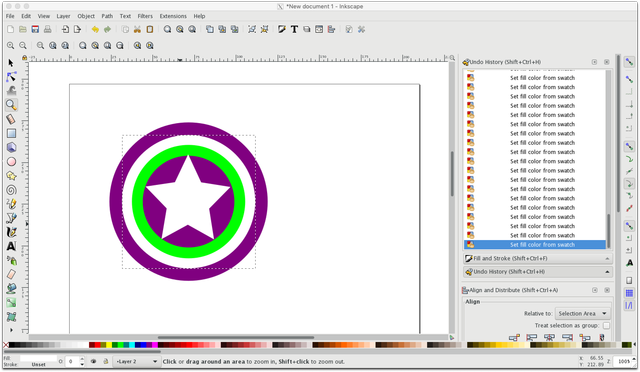The height and width of the screenshot is (372, 640).
Task: Toggle Treat selection as group checkbox
Action: pyautogui.click(x=607, y=325)
